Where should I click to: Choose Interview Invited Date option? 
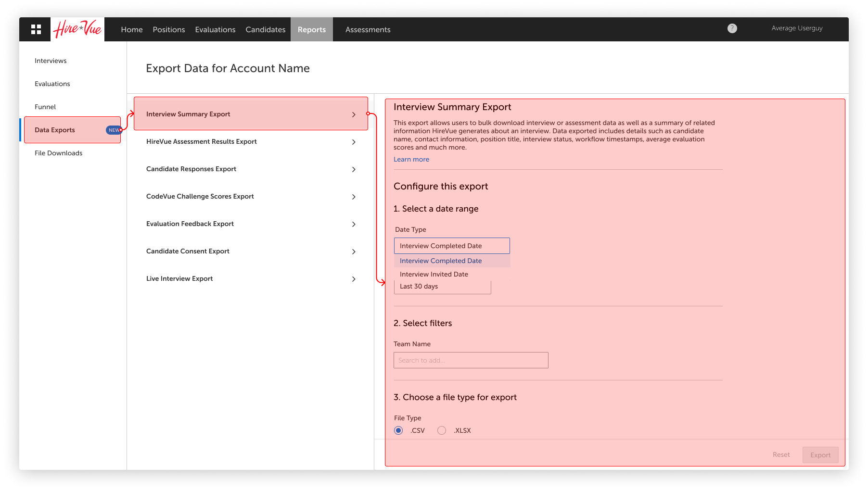452,274
